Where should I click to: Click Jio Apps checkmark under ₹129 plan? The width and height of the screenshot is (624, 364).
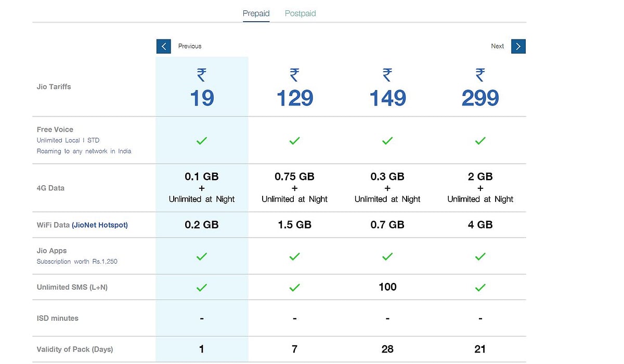(x=294, y=256)
